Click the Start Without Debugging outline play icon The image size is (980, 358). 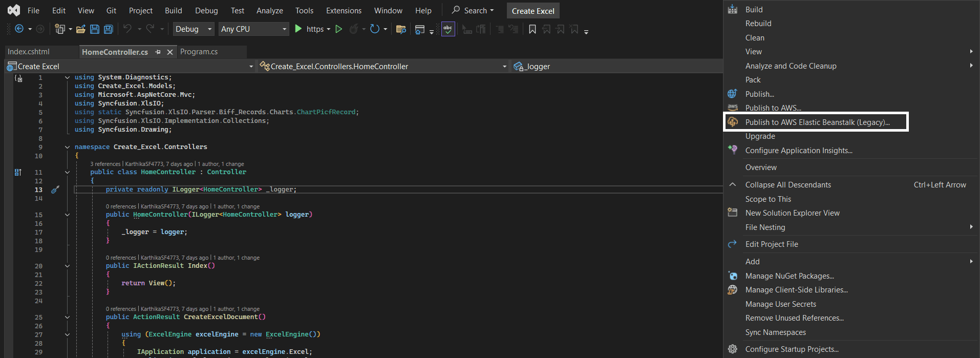click(x=338, y=29)
